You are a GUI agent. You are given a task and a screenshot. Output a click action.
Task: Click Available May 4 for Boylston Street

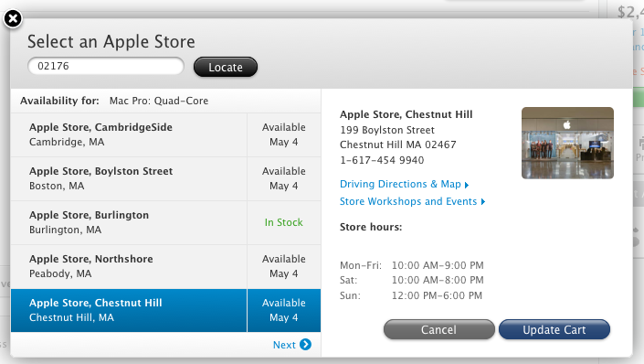point(284,178)
